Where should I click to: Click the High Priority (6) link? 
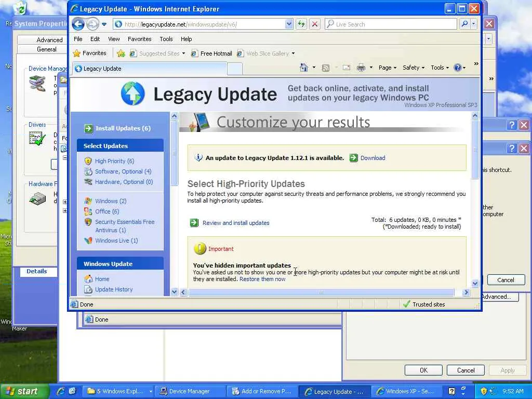[114, 161]
